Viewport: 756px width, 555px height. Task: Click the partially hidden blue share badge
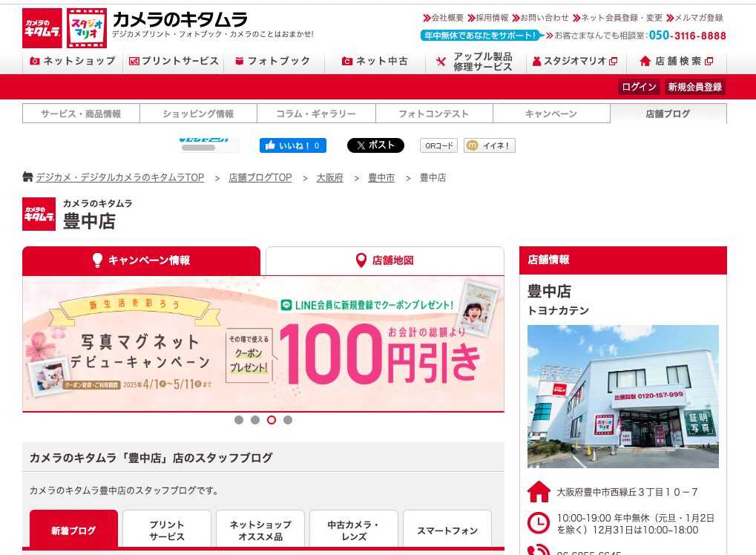point(208,145)
